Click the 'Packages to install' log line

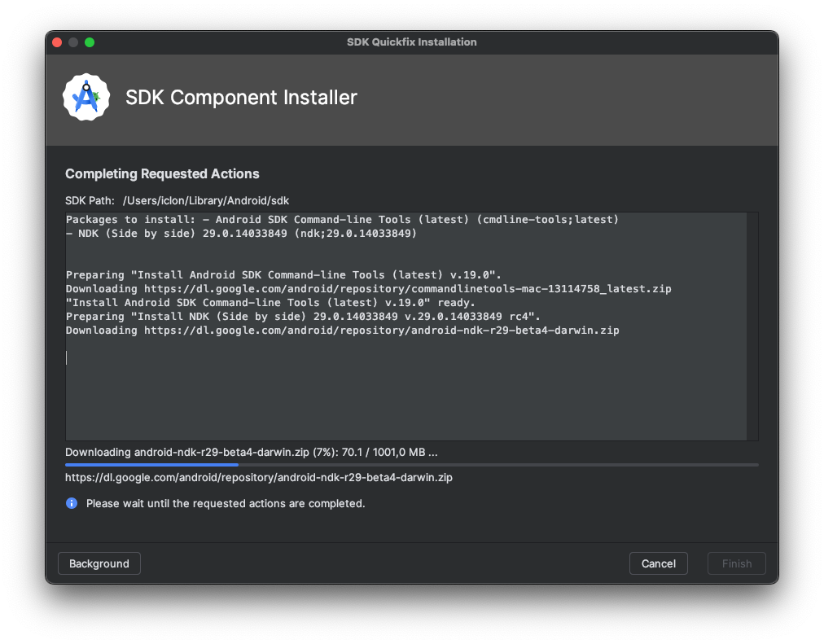pyautogui.click(x=342, y=220)
